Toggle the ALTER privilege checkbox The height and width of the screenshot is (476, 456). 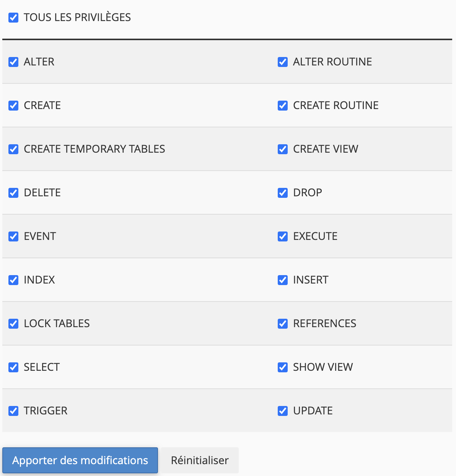coord(13,62)
